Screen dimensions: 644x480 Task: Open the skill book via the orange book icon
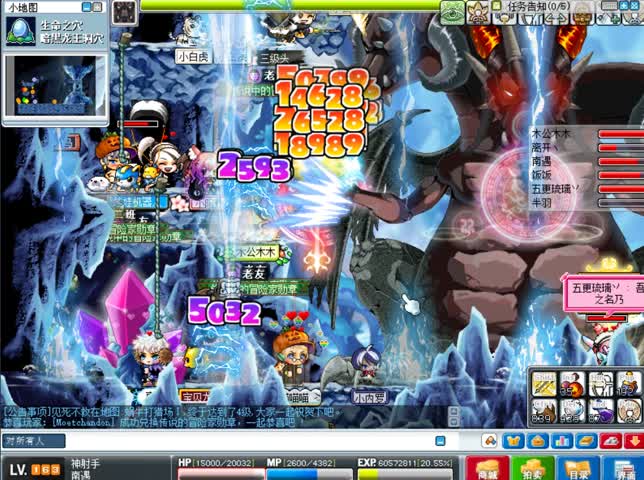586,441
